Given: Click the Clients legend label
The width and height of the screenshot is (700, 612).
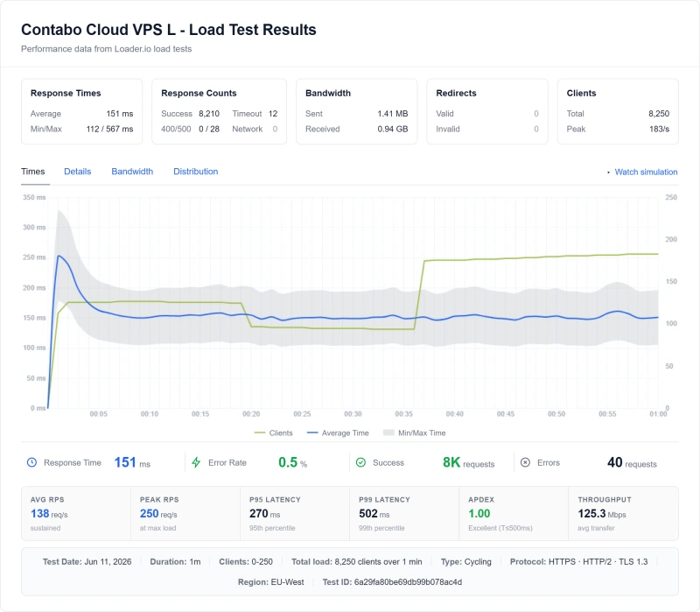Looking at the screenshot, I should [281, 433].
